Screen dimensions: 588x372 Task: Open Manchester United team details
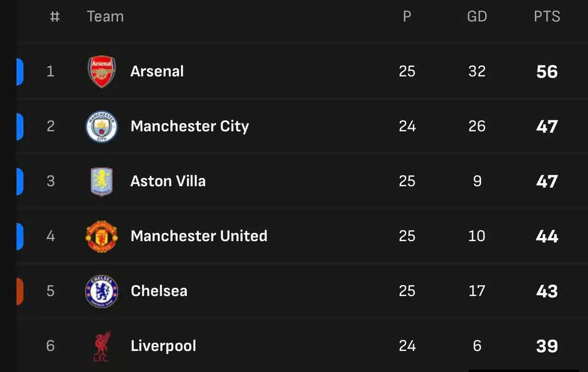pos(199,236)
